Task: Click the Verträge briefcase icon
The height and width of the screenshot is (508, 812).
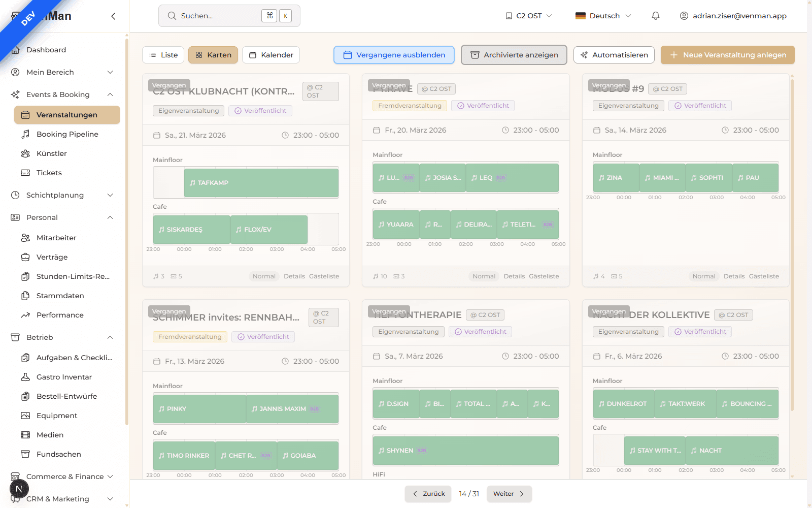Action: pos(25,257)
